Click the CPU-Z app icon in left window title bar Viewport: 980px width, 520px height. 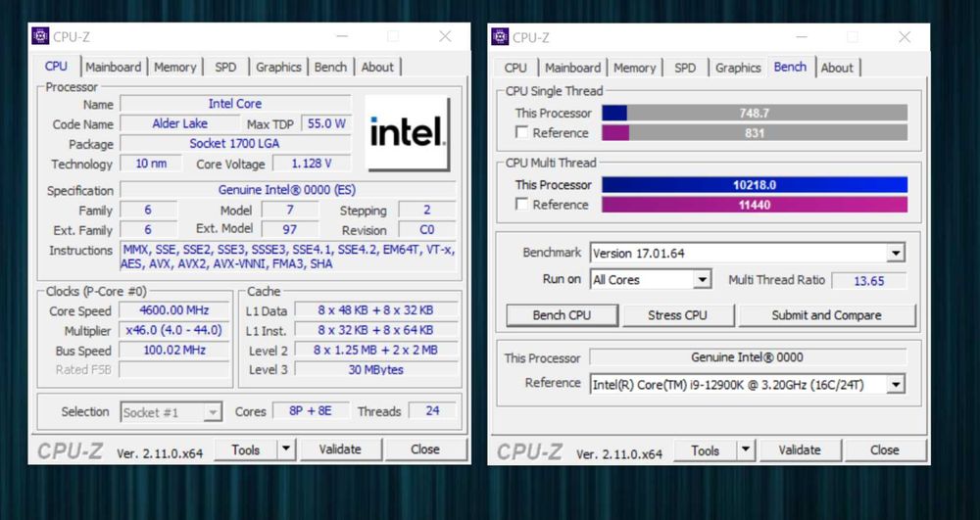pyautogui.click(x=40, y=36)
